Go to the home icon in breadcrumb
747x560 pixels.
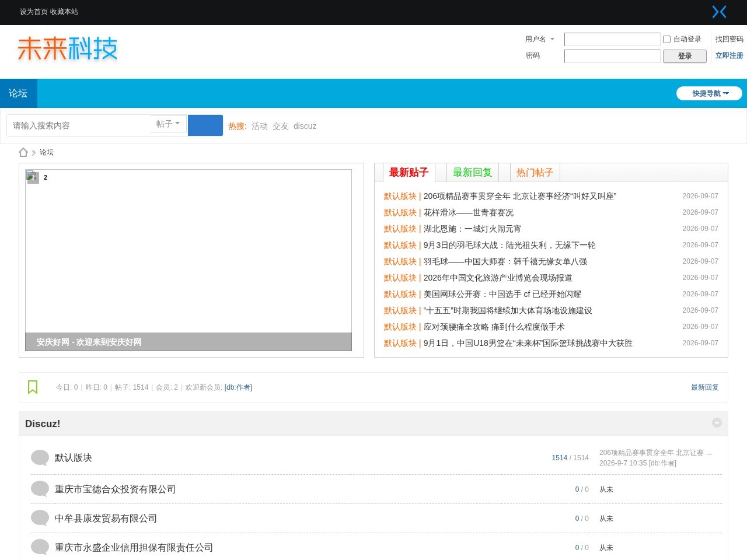(x=23, y=152)
